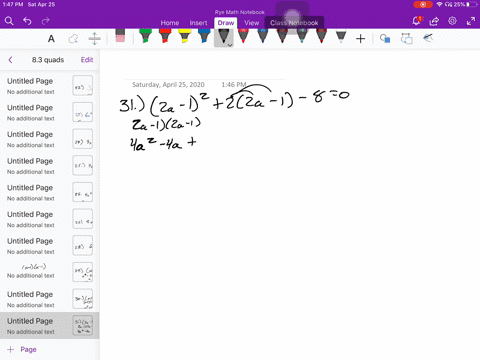480x360 pixels.
Task: Tap Edit in the page list
Action: (x=87, y=60)
